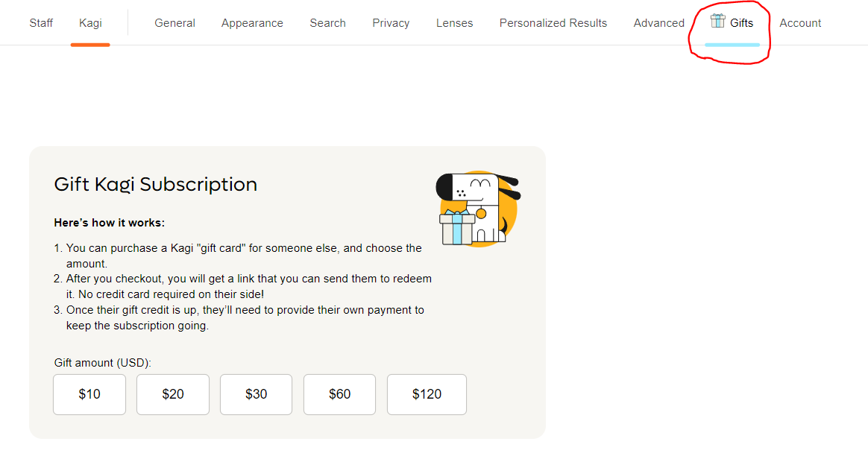The image size is (868, 459).
Task: Switch to the Kagi tab
Action: pos(90,23)
